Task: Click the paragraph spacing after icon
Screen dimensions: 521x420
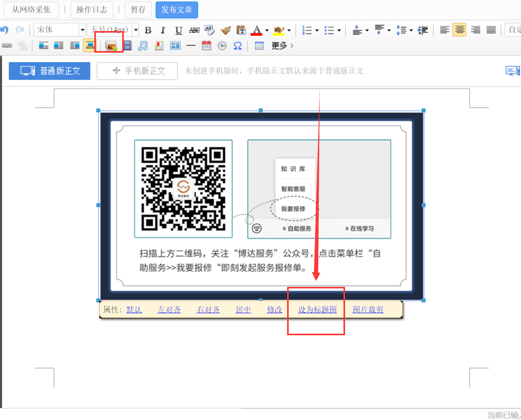Action: tap(379, 30)
